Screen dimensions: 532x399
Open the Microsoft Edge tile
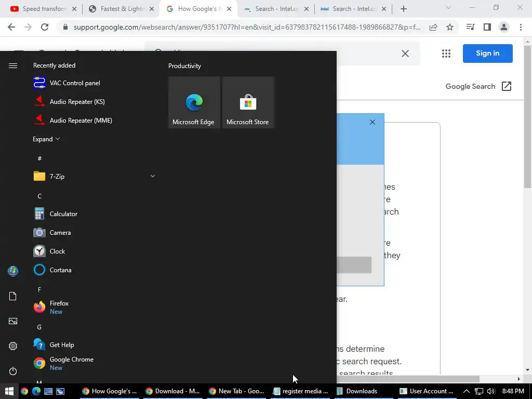pos(194,102)
